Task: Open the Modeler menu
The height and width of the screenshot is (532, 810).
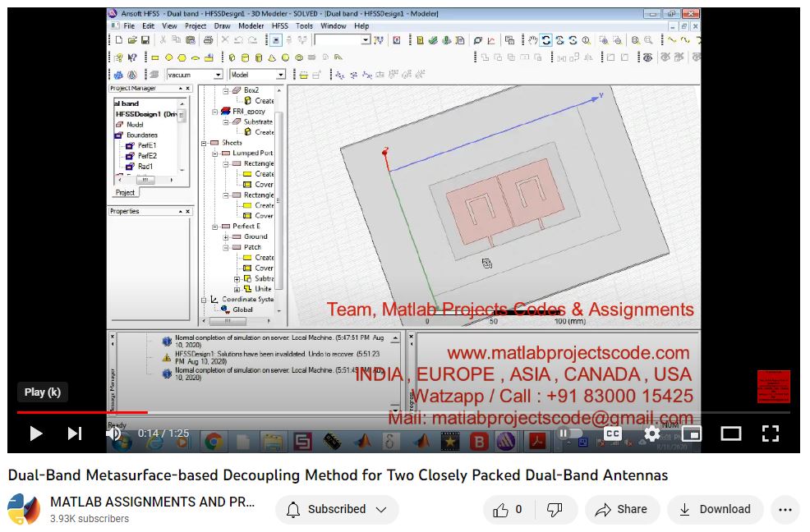Action: pos(251,26)
